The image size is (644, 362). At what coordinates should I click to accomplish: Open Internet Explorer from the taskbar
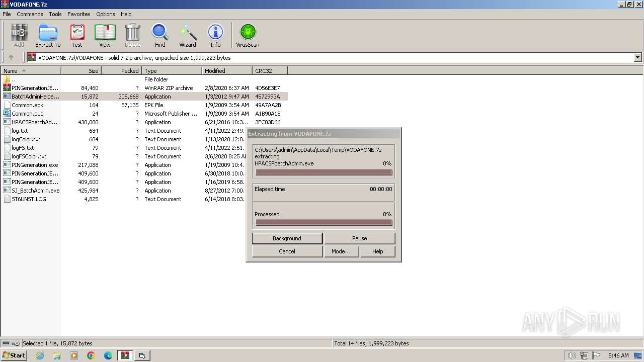[x=40, y=355]
